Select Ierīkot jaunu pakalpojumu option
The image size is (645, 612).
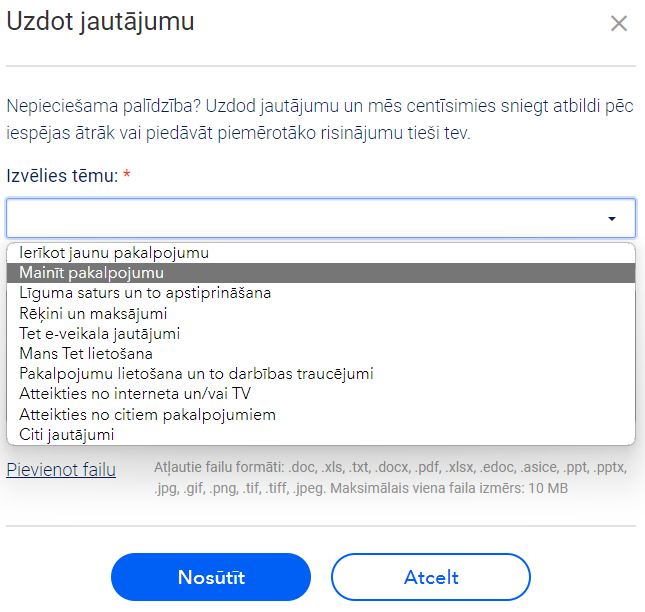(321, 253)
